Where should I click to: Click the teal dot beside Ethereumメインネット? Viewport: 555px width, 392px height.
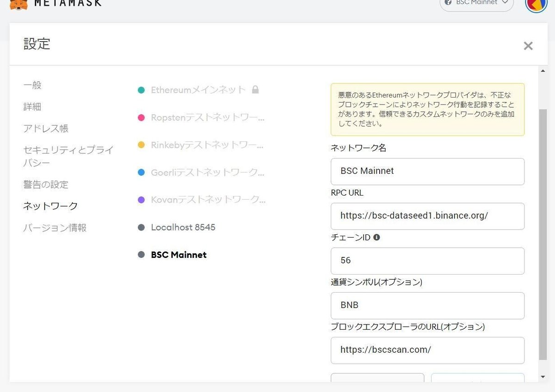point(141,90)
